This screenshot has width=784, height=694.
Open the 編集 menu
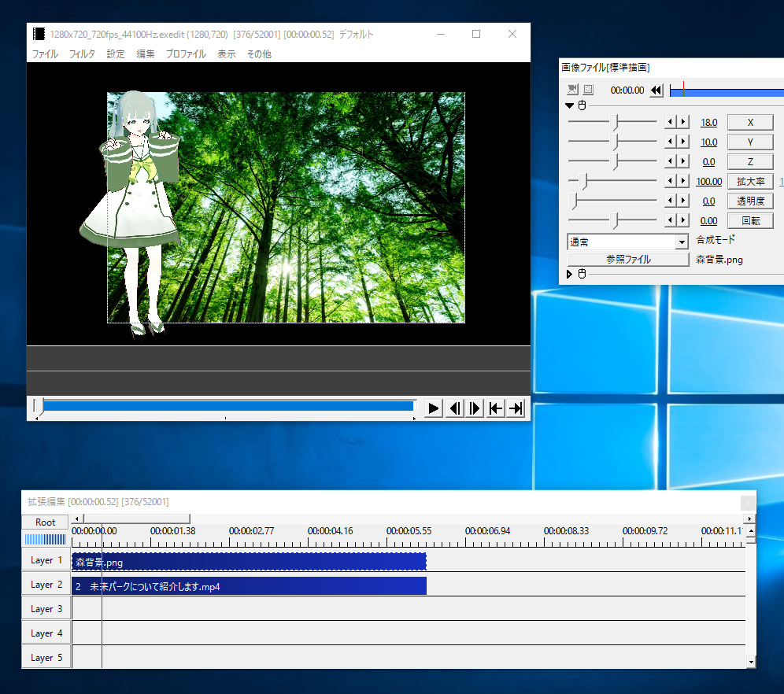pos(146,54)
